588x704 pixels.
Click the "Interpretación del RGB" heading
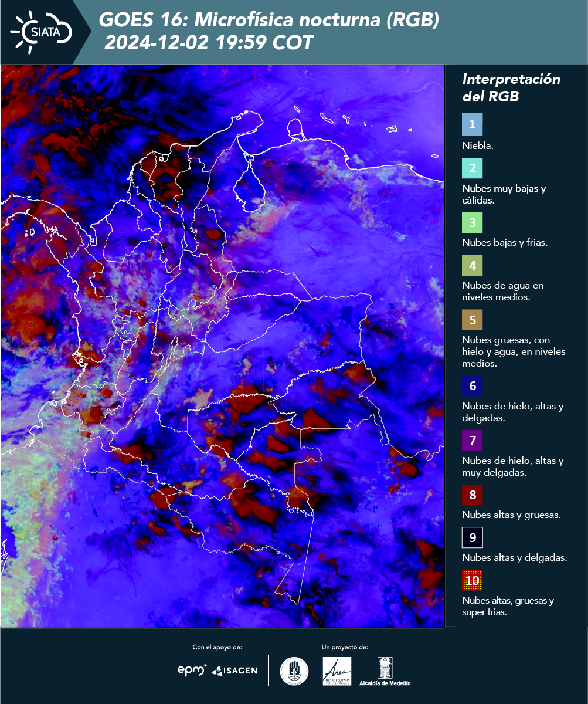coord(511,88)
